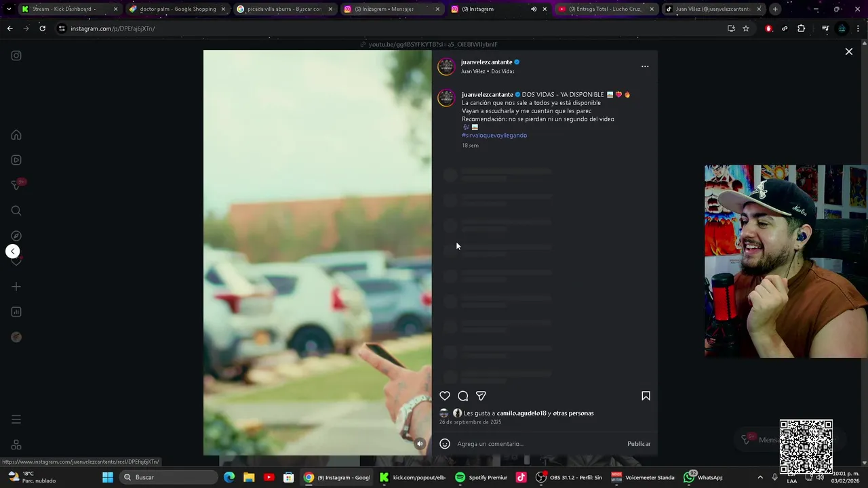Open post options three-dot menu
Viewport: 868px width, 488px height.
click(645, 66)
